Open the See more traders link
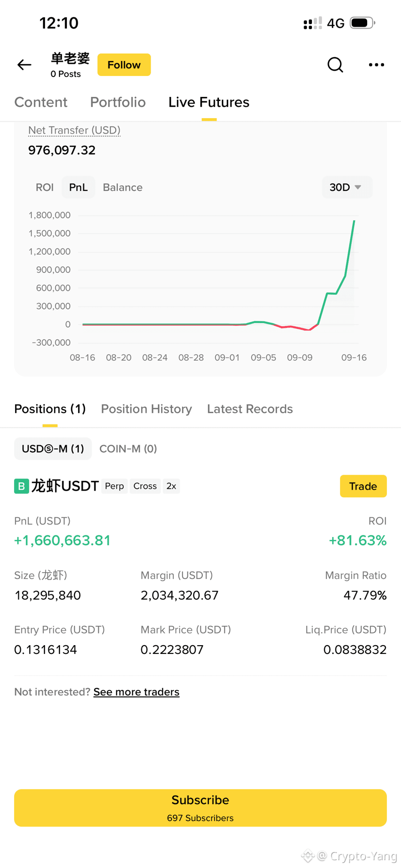 [x=136, y=692]
